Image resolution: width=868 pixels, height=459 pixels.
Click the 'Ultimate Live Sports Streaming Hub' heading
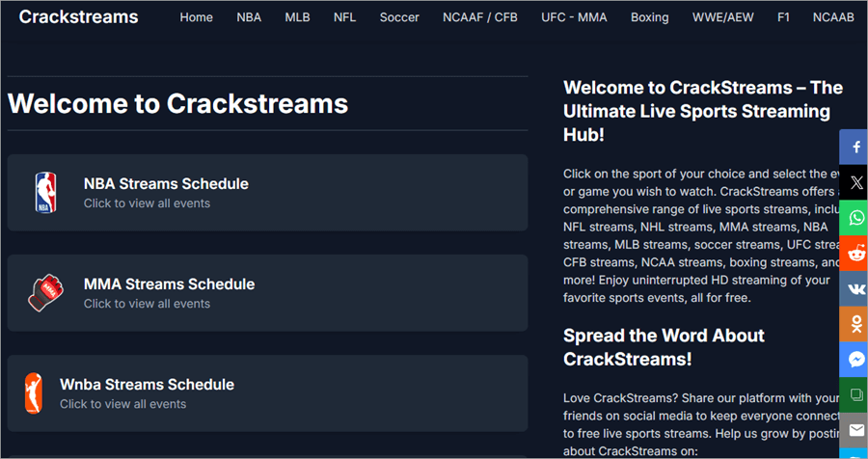click(702, 111)
